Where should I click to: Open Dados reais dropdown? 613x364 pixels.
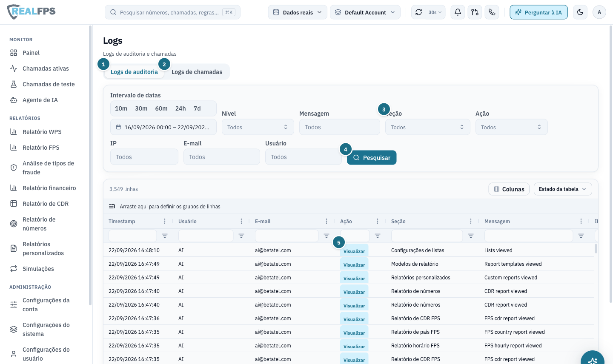pyautogui.click(x=298, y=12)
